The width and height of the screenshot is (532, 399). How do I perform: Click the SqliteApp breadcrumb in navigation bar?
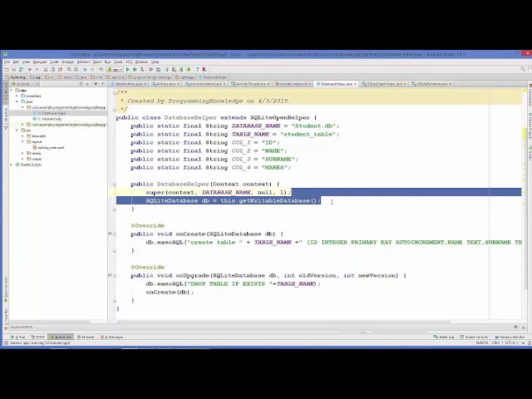16,77
